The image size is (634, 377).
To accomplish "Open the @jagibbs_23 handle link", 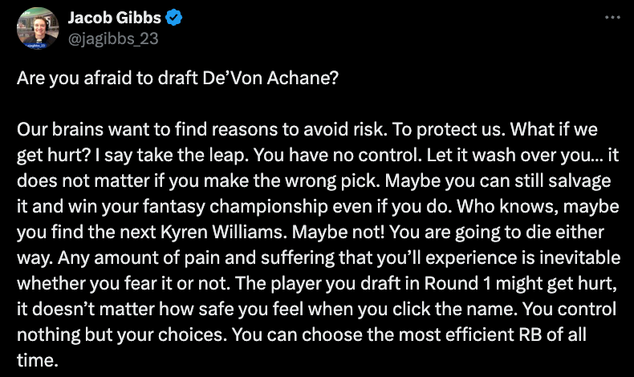I will pyautogui.click(x=113, y=39).
